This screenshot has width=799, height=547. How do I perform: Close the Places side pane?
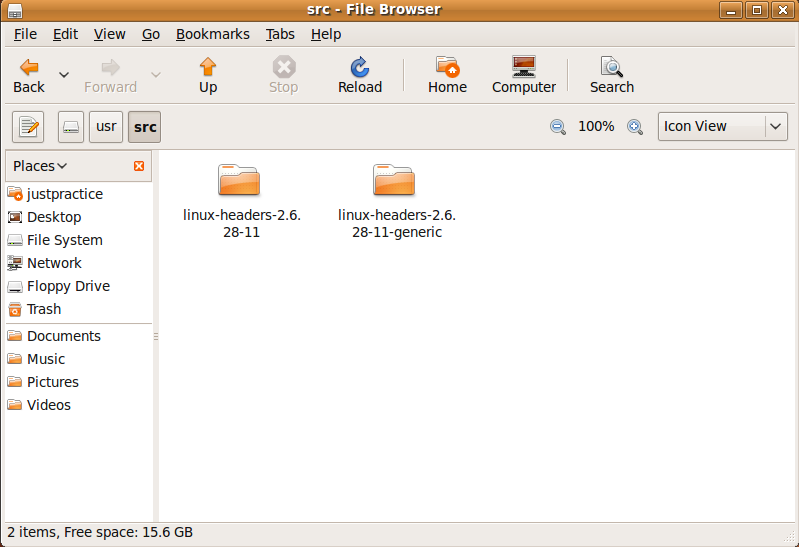[x=139, y=166]
